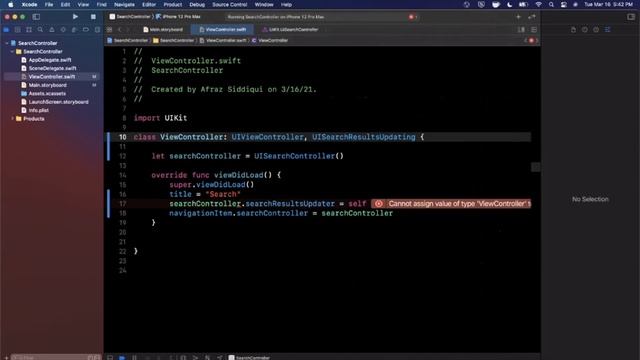Image resolution: width=640 pixels, height=360 pixels.
Task: Open the File inspector icon
Action: pos(573,30)
